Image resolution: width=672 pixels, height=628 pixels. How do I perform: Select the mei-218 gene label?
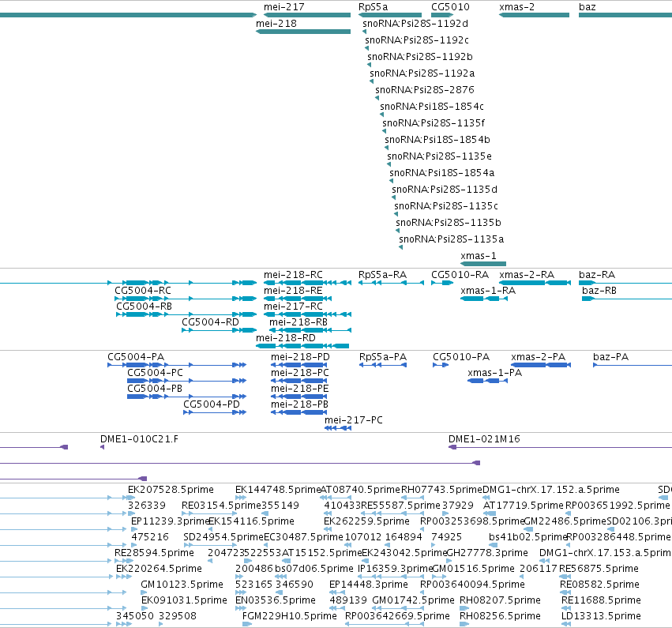276,24
